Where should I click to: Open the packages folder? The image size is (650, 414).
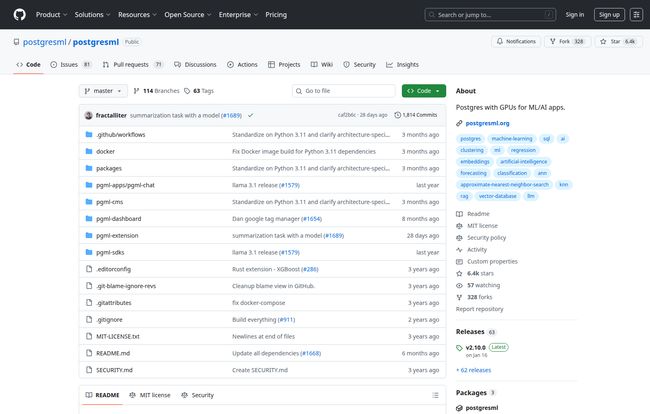point(109,168)
